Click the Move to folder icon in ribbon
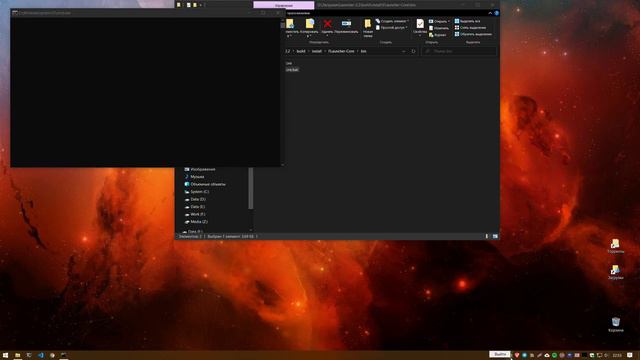Screen dimensions: 640x360 [290, 24]
